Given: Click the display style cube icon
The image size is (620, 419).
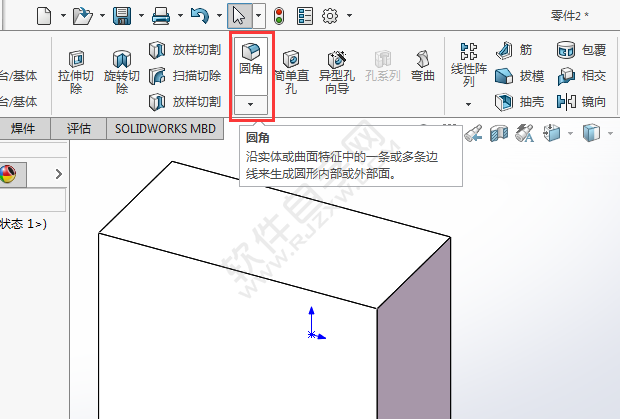Looking at the screenshot, I should (x=591, y=133).
